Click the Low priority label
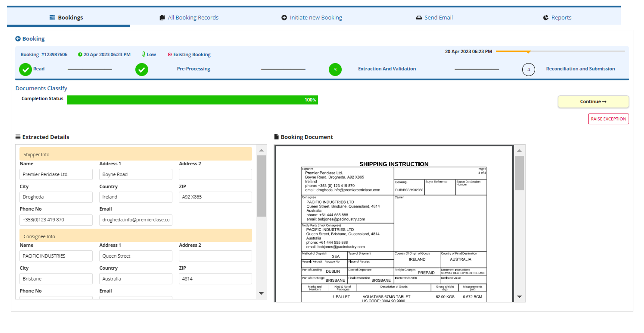The image size is (644, 333). (151, 54)
